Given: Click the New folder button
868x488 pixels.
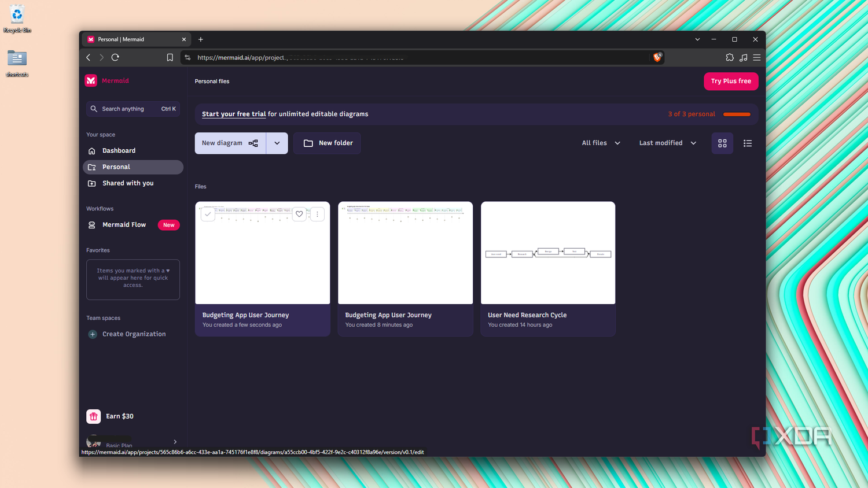Looking at the screenshot, I should (328, 143).
